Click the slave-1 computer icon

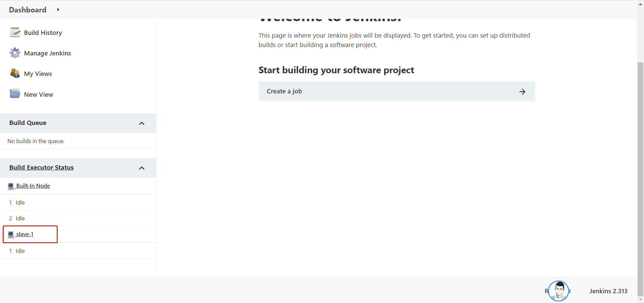(11, 234)
